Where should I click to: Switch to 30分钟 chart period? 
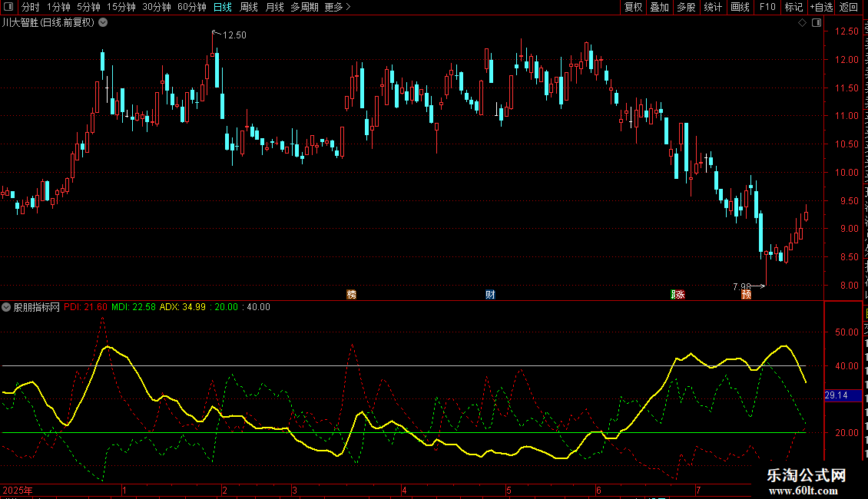click(157, 7)
